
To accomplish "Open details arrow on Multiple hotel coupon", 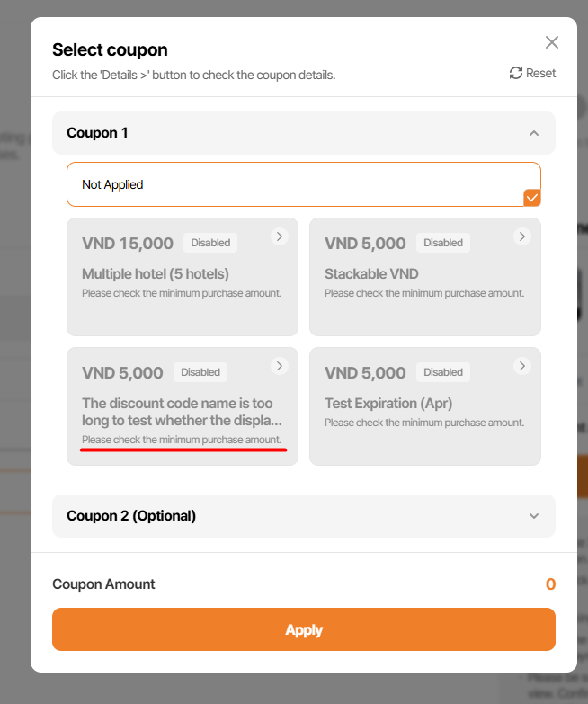I will (x=280, y=236).
